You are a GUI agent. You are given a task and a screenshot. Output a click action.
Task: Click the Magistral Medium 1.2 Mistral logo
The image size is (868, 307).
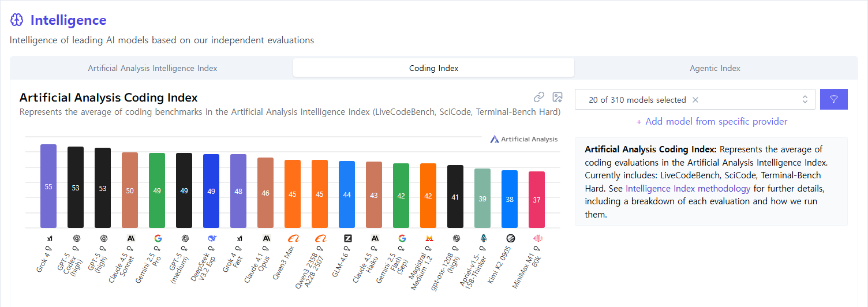(x=429, y=238)
